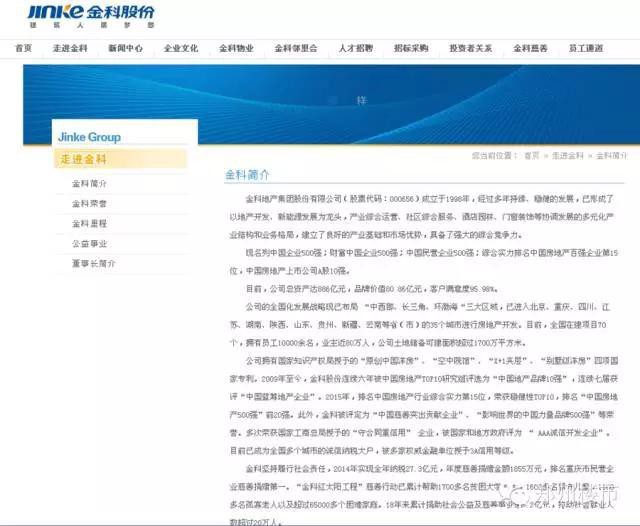
Task: Open the 新闻中心 menu item
Action: [126, 48]
